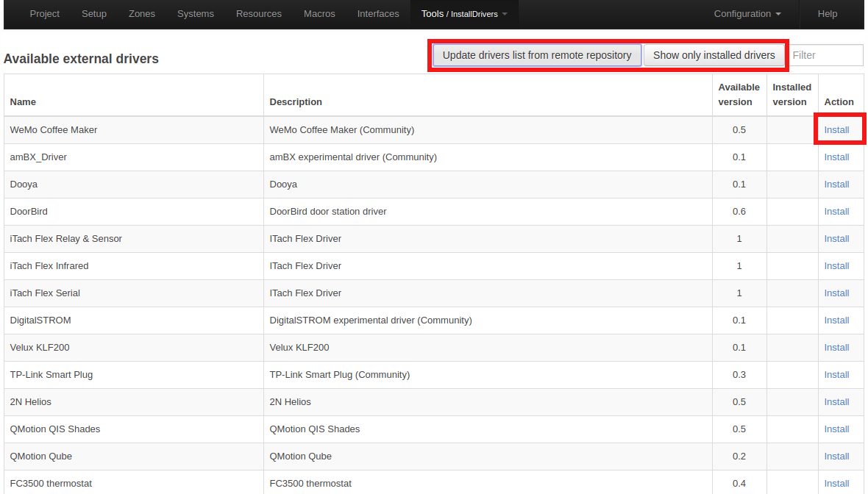The image size is (868, 494).
Task: Click the 'Available external drivers' heading
Action: 82,59
